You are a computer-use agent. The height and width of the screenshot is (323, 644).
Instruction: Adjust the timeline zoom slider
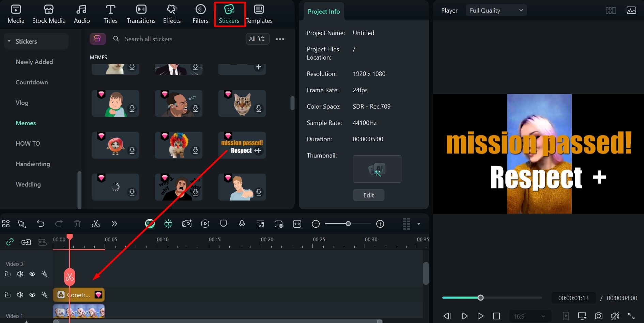348,224
